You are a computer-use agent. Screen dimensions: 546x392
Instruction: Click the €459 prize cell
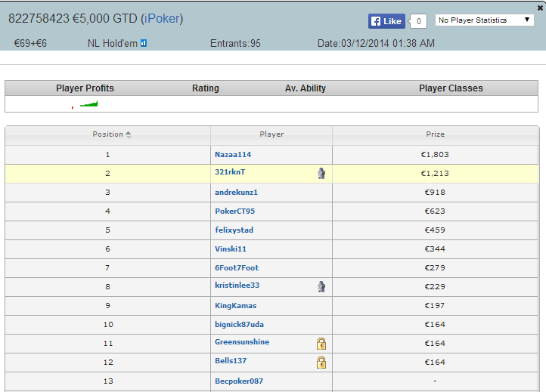point(435,230)
